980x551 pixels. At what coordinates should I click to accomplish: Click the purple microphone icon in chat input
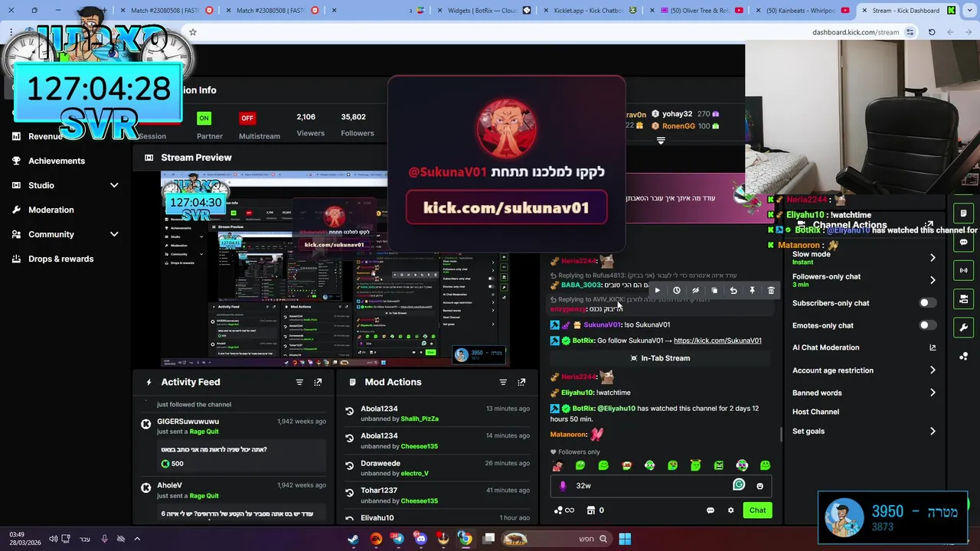tap(563, 485)
